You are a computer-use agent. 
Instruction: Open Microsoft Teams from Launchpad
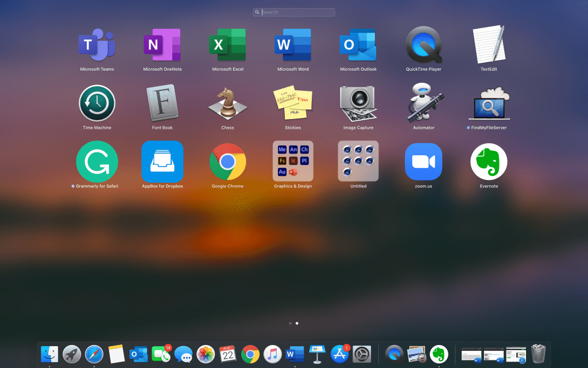pyautogui.click(x=96, y=45)
